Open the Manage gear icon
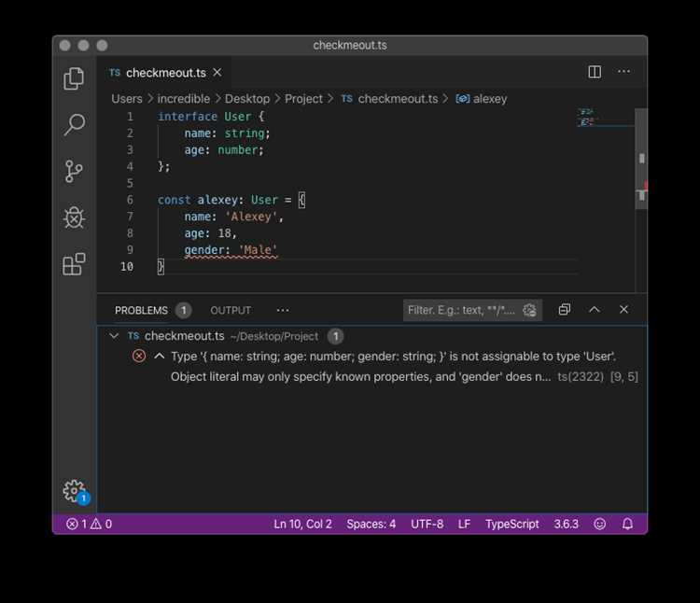The image size is (700, 603). tap(74, 491)
